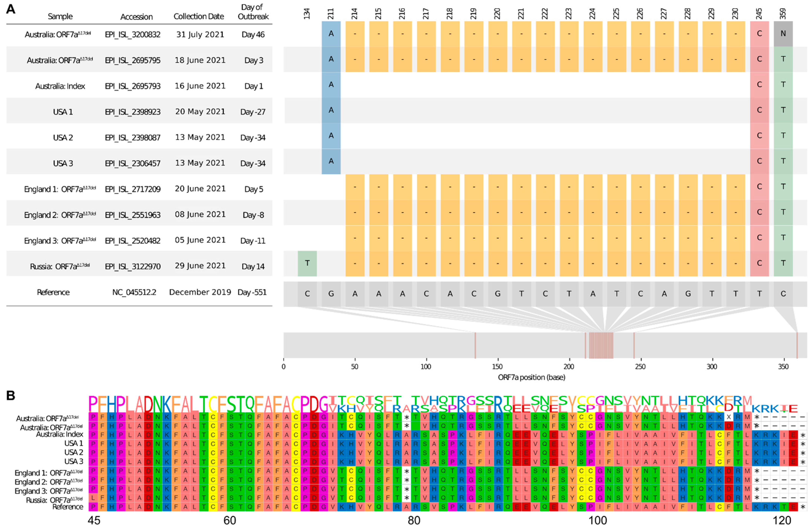This screenshot has width=812, height=528.
Task: Click accession EPI_ISL_3122970
Action: (133, 266)
